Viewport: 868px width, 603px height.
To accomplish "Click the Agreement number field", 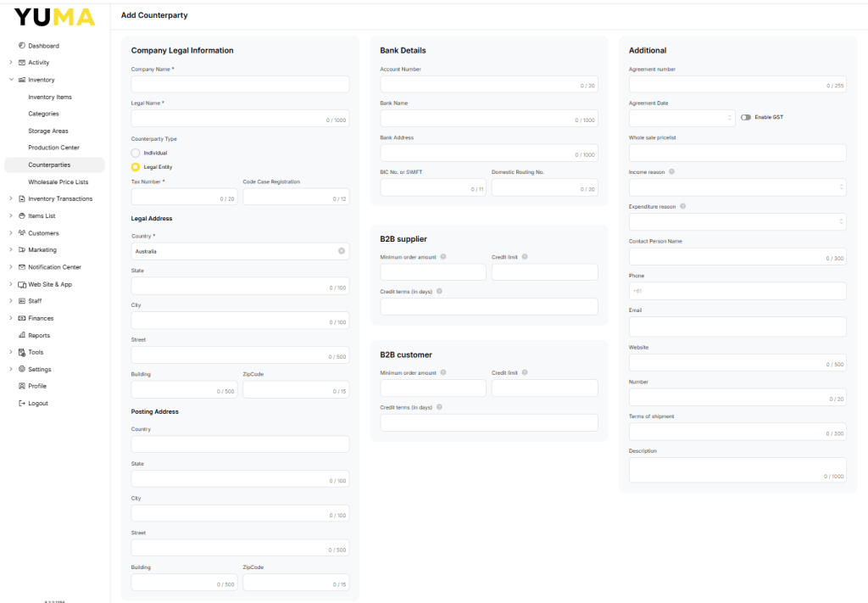I will tap(737, 84).
